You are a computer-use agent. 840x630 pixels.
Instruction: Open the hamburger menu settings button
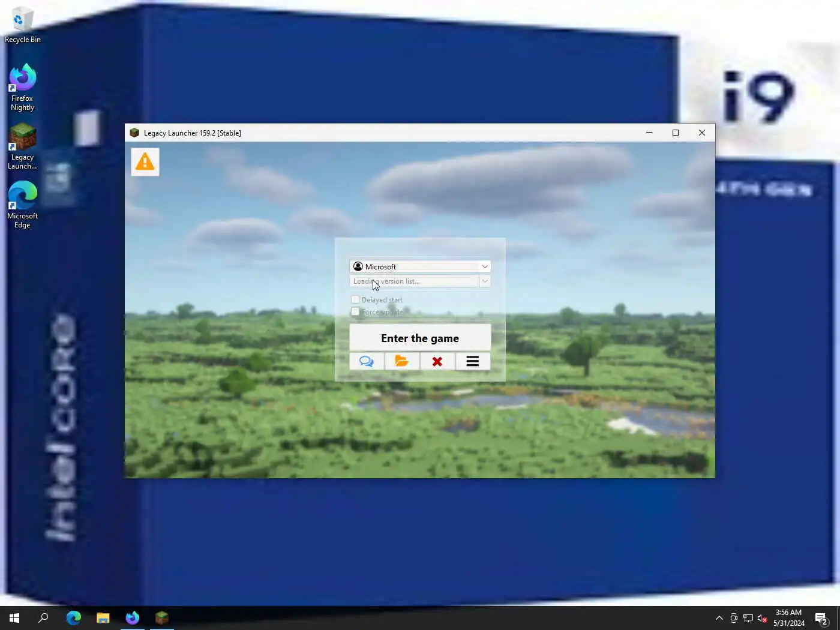[x=473, y=361]
